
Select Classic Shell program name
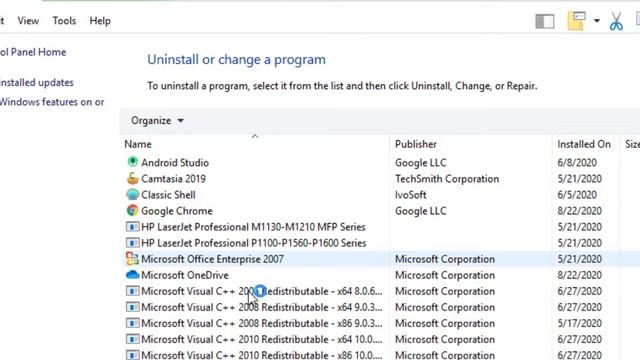click(x=168, y=195)
